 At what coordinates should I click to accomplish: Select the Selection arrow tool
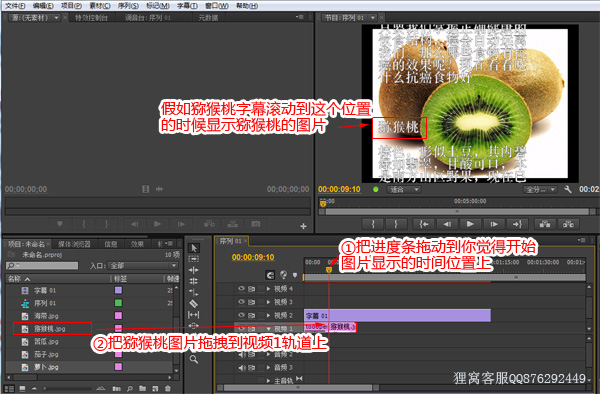click(x=194, y=248)
